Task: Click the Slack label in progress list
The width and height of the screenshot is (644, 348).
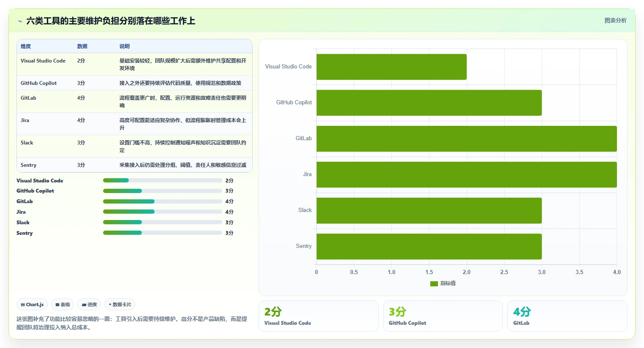Action: point(23,223)
